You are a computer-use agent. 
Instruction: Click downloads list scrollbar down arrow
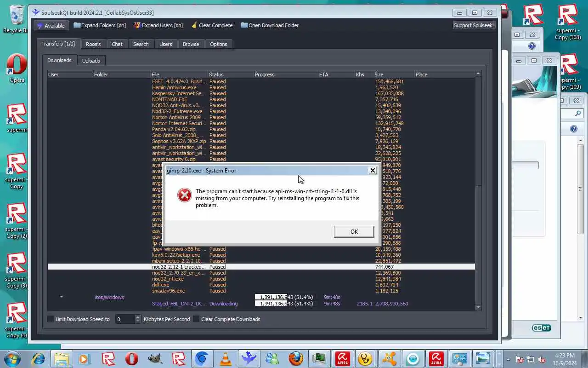point(478,307)
